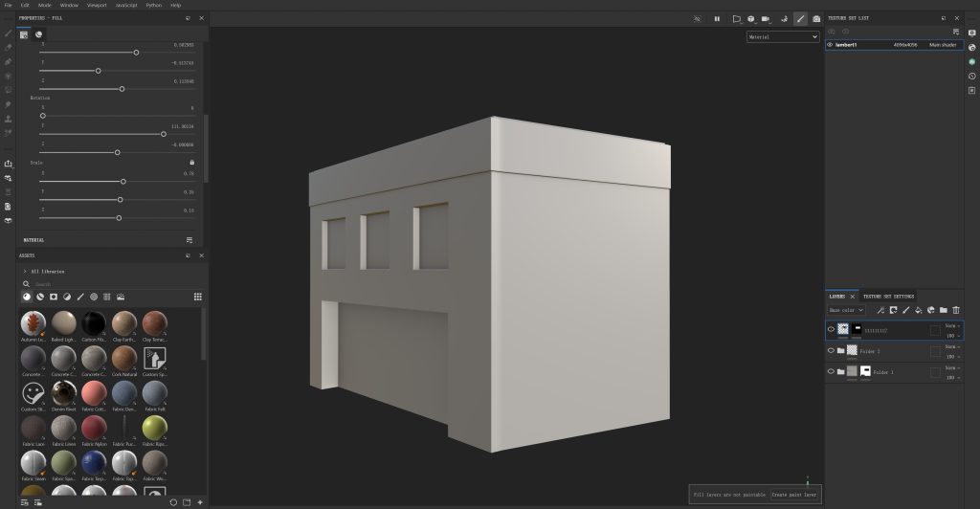Open display settings icon in right dock
This screenshot has width=980, height=509.
[x=972, y=33]
